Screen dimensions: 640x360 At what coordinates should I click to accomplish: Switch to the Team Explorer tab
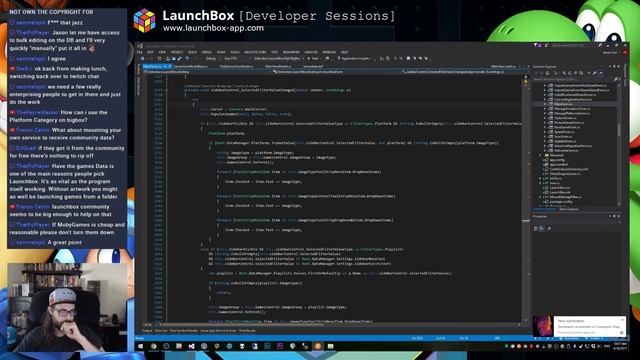click(569, 209)
